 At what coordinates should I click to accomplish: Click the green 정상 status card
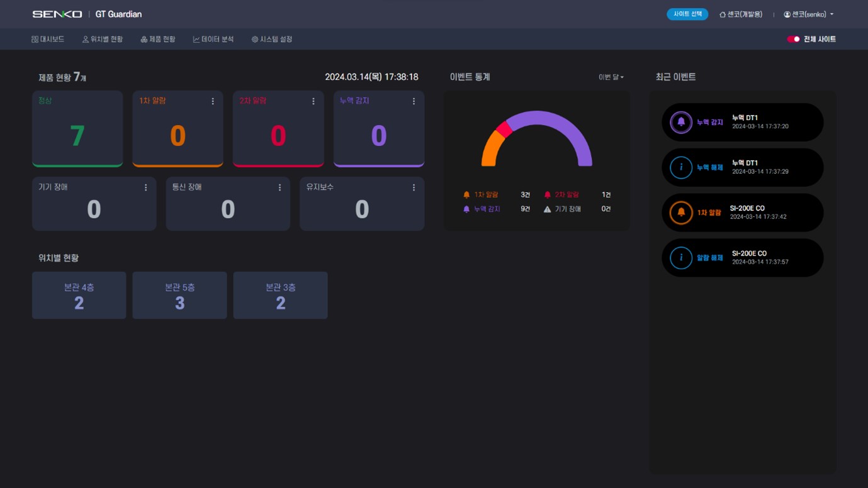77,129
